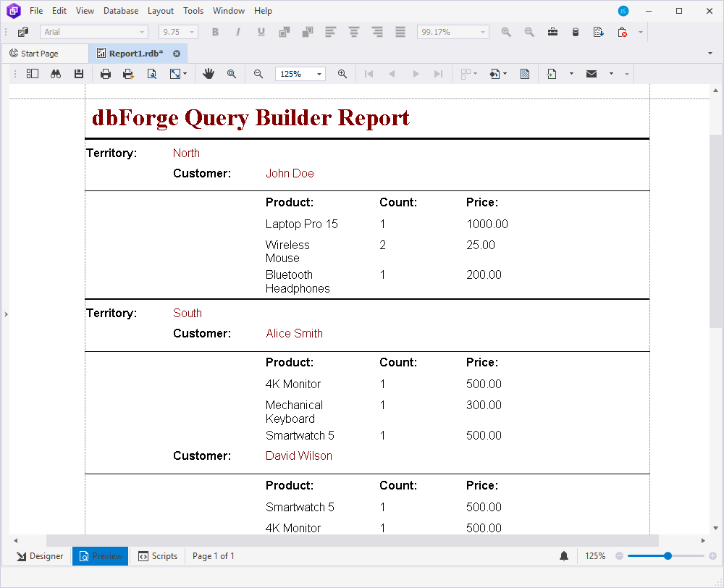Click the zoom in icon in the top toolbar
This screenshot has width=724, height=588.
(x=506, y=32)
